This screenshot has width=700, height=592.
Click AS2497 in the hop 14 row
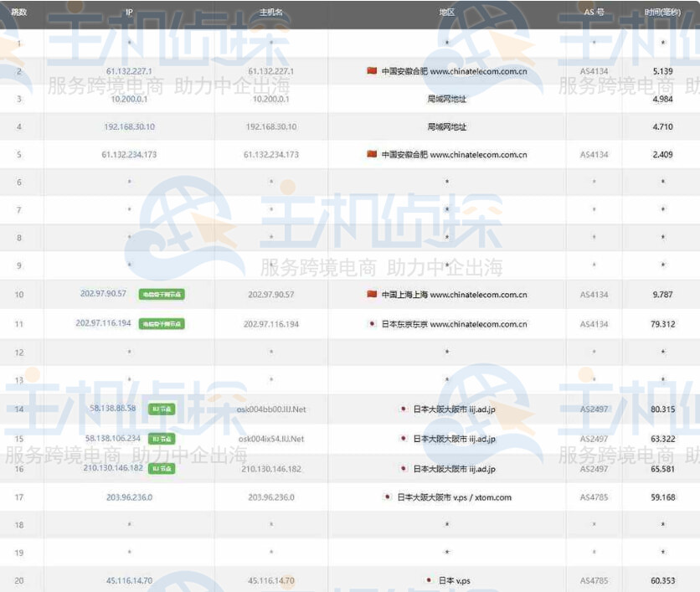coord(594,409)
